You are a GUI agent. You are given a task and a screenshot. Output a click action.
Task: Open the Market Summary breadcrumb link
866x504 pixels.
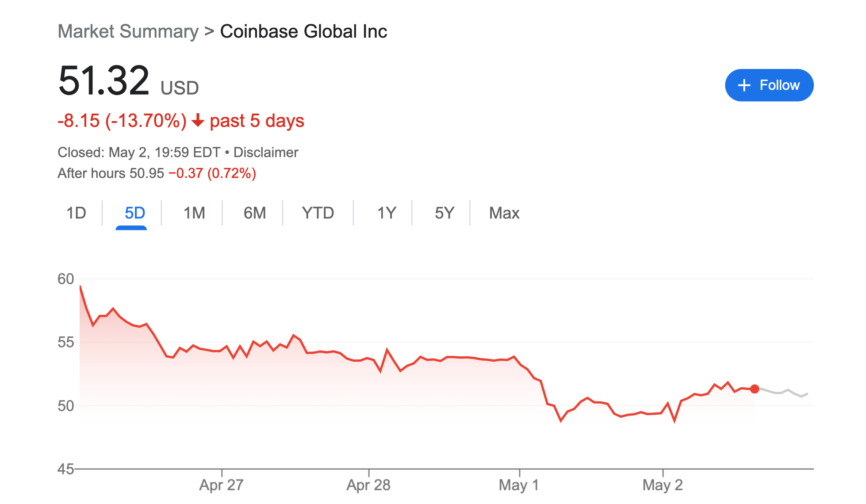(128, 31)
